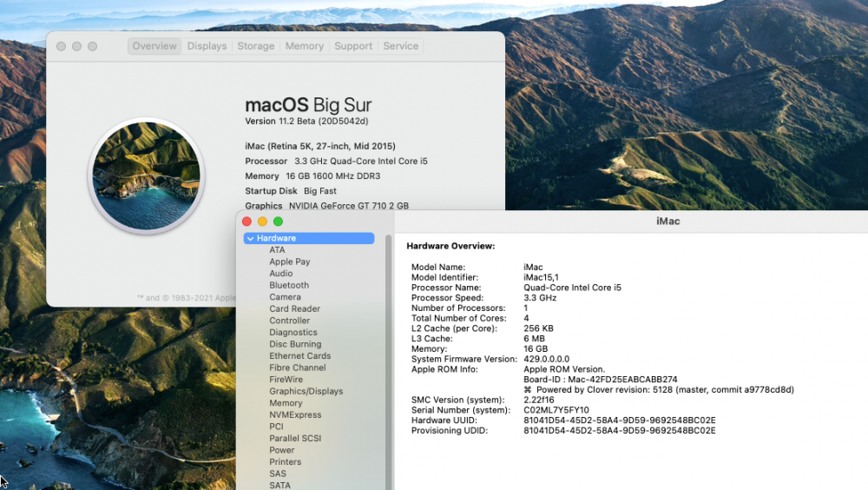Select SAS in the sidebar
The height and width of the screenshot is (490, 868).
click(278, 473)
